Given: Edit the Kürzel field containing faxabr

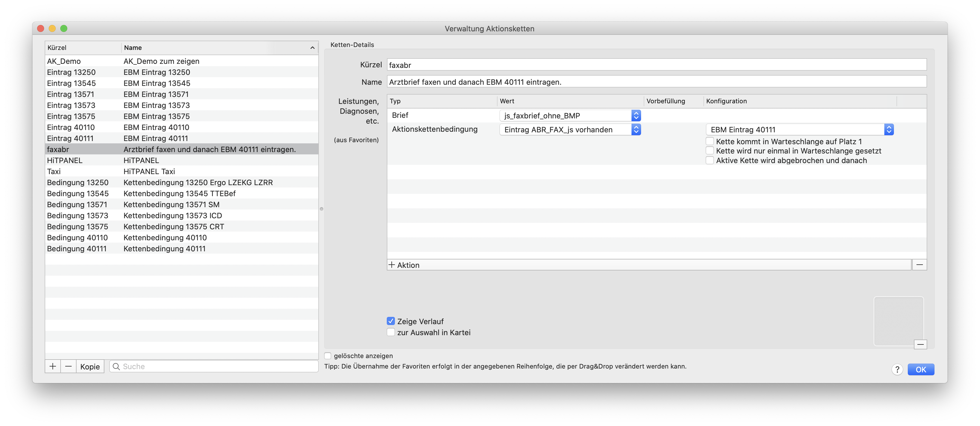Looking at the screenshot, I should (x=657, y=65).
